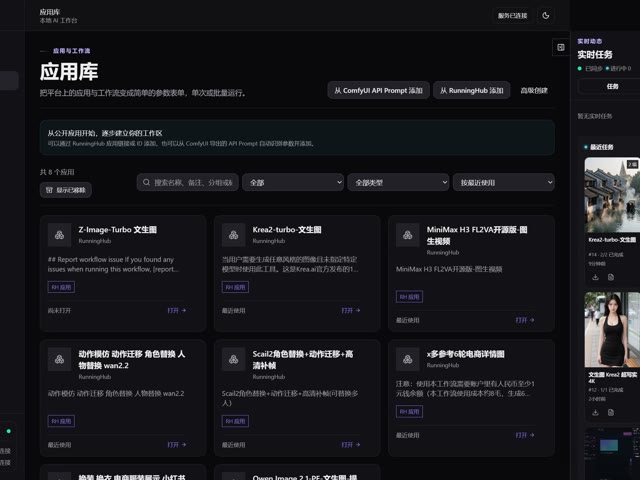The height and width of the screenshot is (480, 640).
Task: Toggle the 显示已移除 button
Action: point(66,190)
